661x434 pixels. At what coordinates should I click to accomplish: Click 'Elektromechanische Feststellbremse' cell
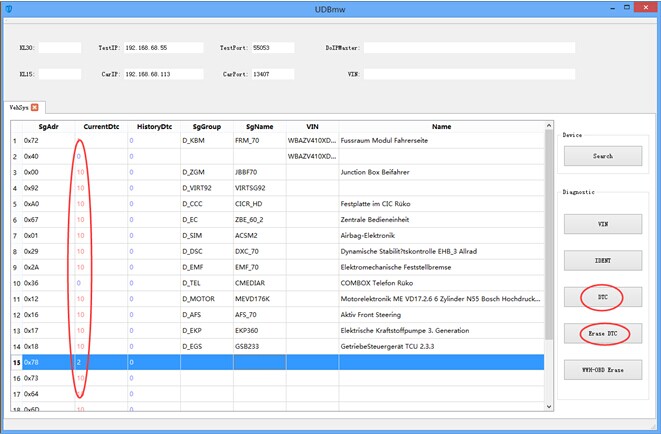coord(441,267)
